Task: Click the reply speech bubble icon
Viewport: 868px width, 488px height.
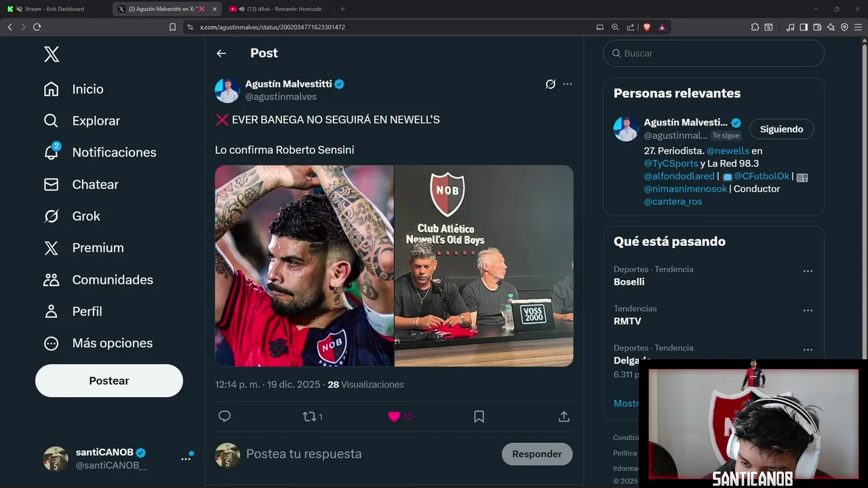Action: point(224,416)
